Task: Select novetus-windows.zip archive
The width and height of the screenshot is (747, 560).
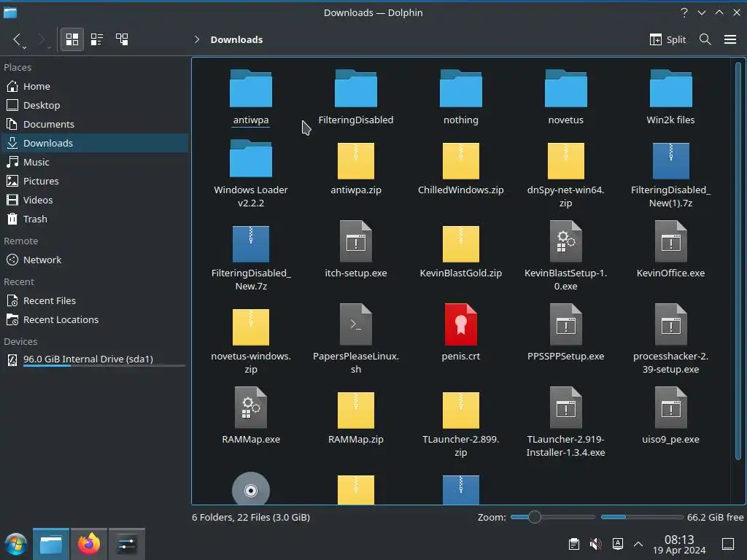Action: 251,341
